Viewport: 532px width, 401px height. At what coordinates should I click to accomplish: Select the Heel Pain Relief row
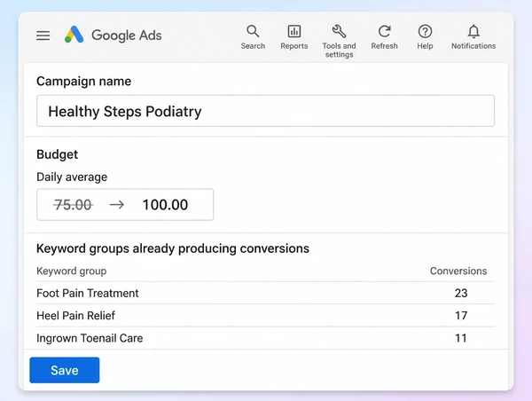coord(265,316)
